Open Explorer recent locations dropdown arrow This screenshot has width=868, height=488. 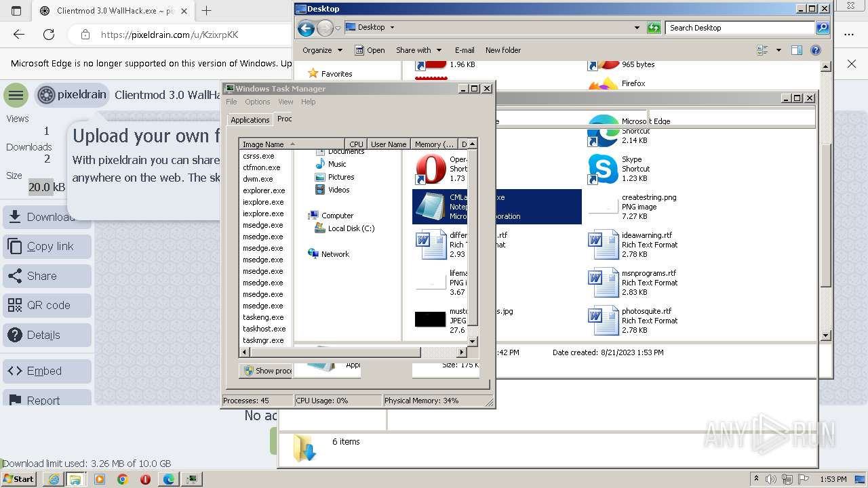(x=338, y=28)
